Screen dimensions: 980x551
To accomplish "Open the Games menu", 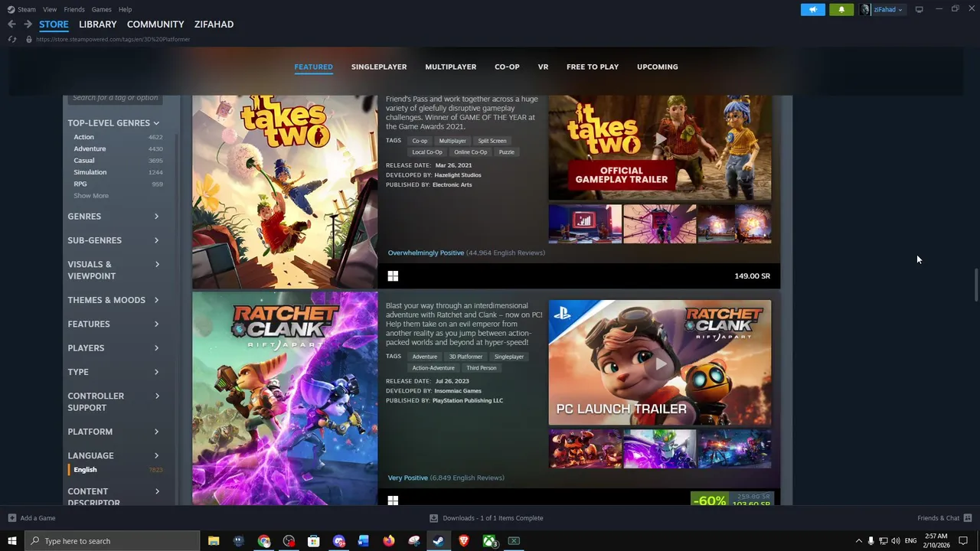I will click(101, 9).
